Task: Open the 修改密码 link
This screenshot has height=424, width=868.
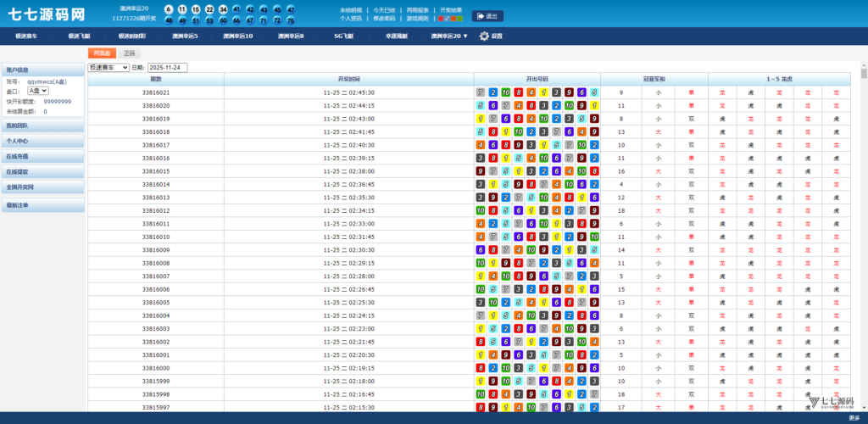Action: 384,19
